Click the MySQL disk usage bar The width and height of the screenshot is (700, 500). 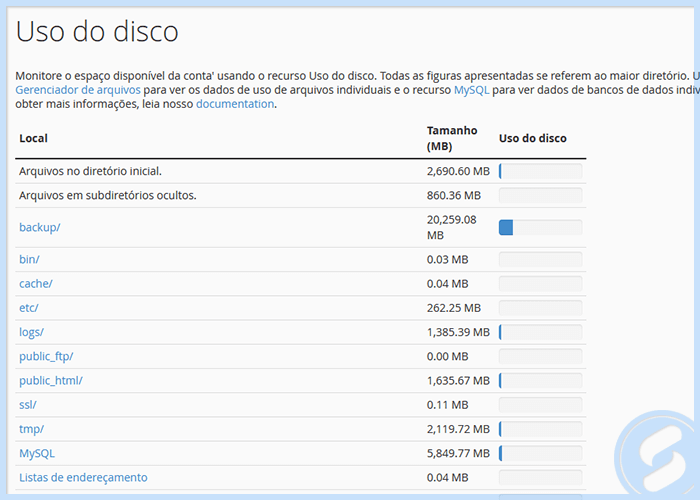pos(541,453)
